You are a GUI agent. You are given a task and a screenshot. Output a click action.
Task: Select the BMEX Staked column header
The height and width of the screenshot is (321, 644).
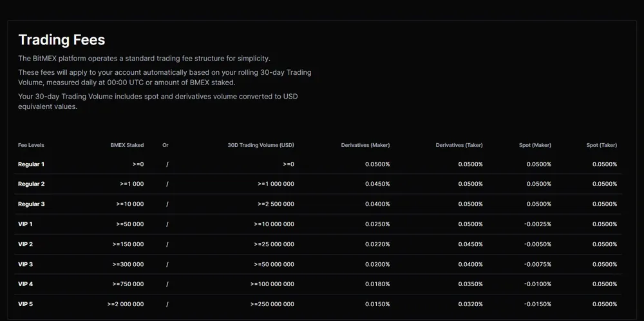pos(127,145)
